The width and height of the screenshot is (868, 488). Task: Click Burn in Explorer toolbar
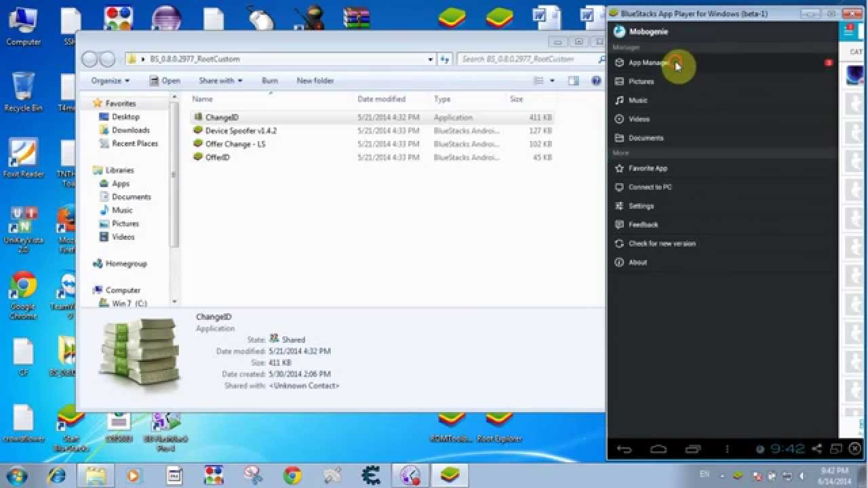(270, 81)
